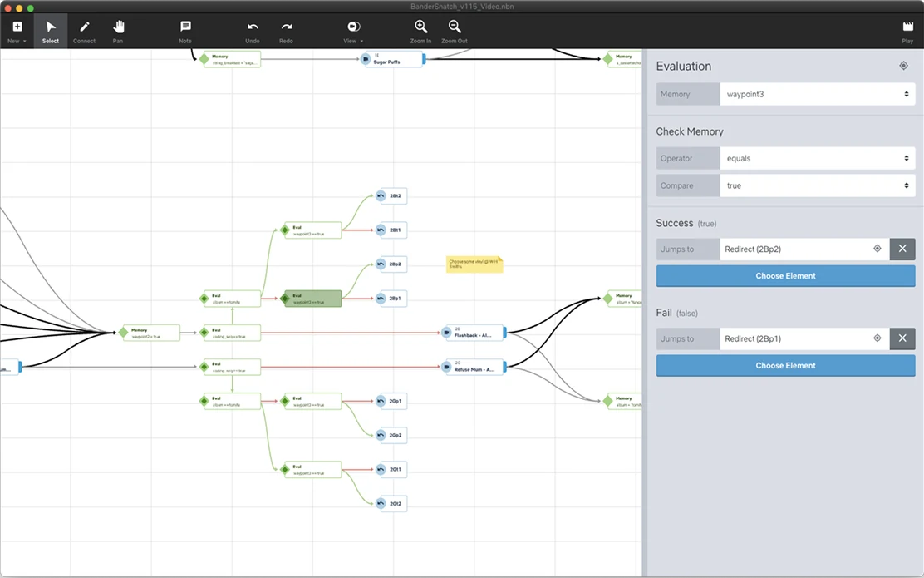The width and height of the screenshot is (924, 578).
Task: Remove the Fail jump to Redirect (2Bp1)
Action: [x=902, y=338]
